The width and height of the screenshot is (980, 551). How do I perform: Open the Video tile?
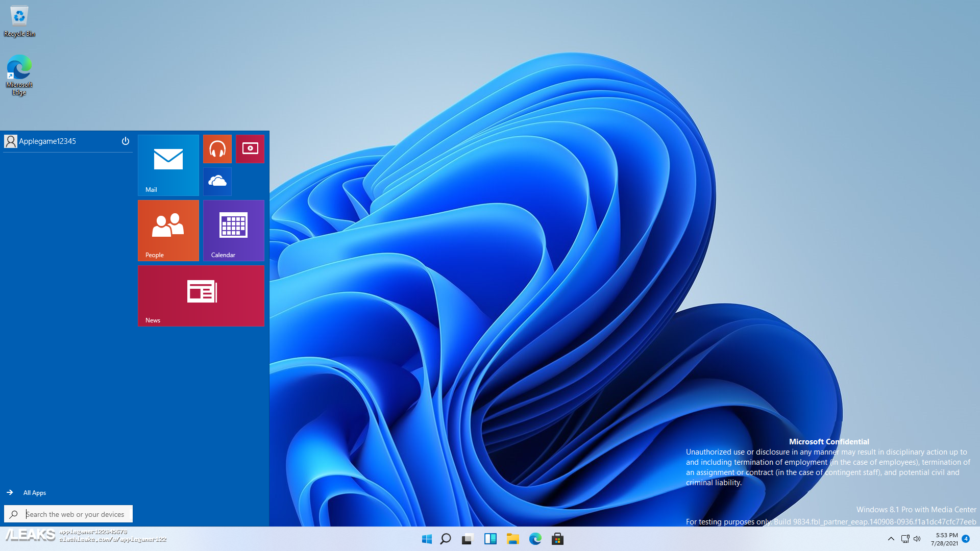pos(250,148)
